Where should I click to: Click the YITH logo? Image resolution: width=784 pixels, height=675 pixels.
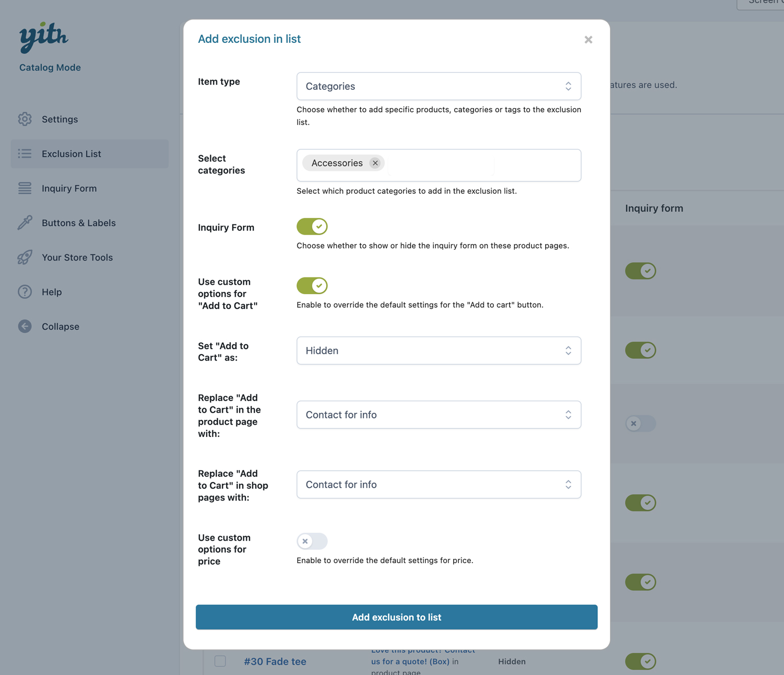44,38
